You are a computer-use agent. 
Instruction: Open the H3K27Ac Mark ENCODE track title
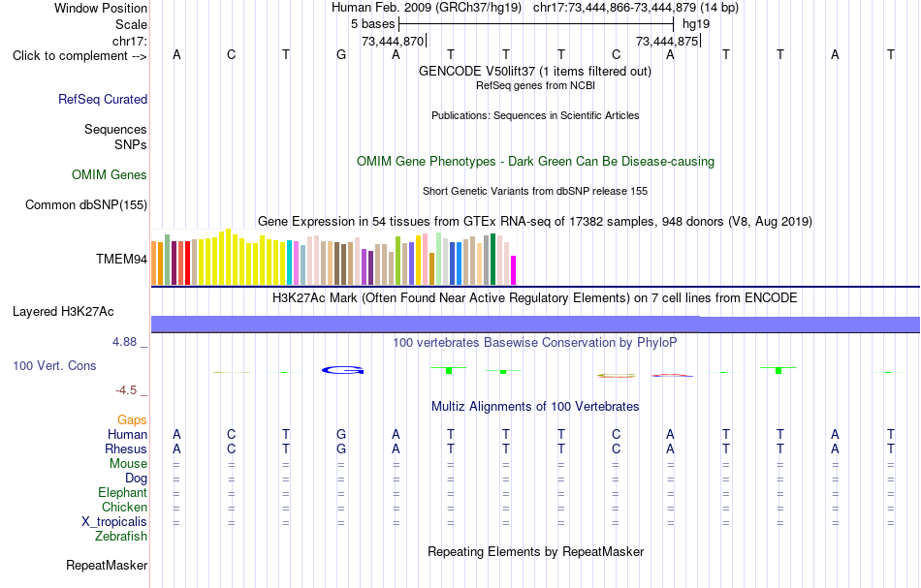pyautogui.click(x=535, y=298)
